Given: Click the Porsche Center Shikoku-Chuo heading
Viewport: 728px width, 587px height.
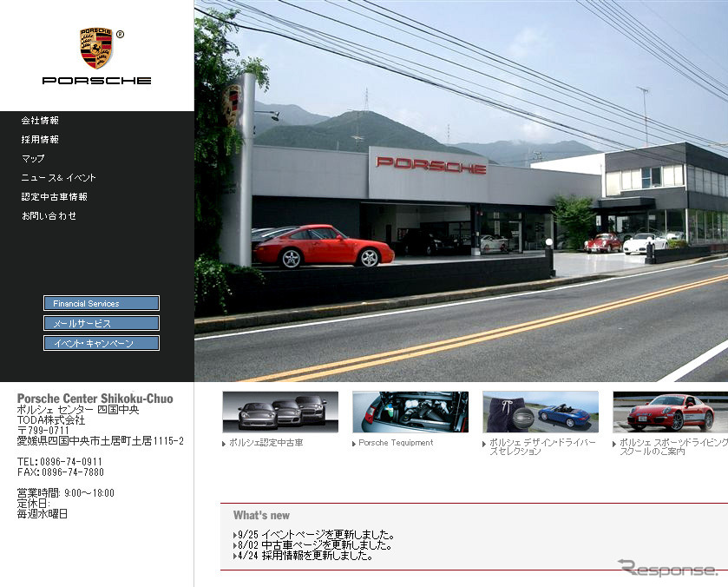Looking at the screenshot, I should click(95, 399).
